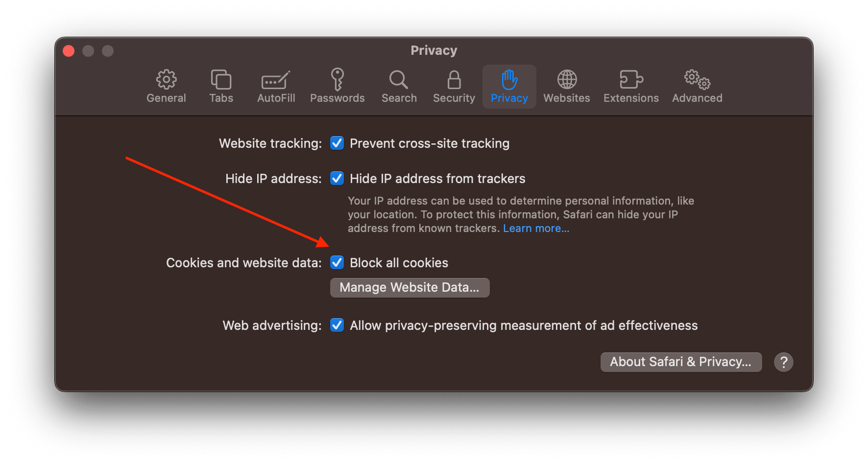Toggle Hide IP address from trackers
The height and width of the screenshot is (464, 868).
click(337, 178)
